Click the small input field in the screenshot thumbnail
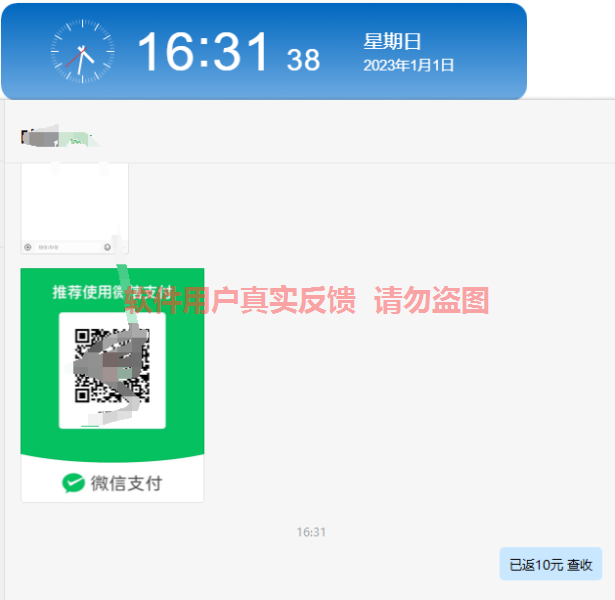 [67, 247]
